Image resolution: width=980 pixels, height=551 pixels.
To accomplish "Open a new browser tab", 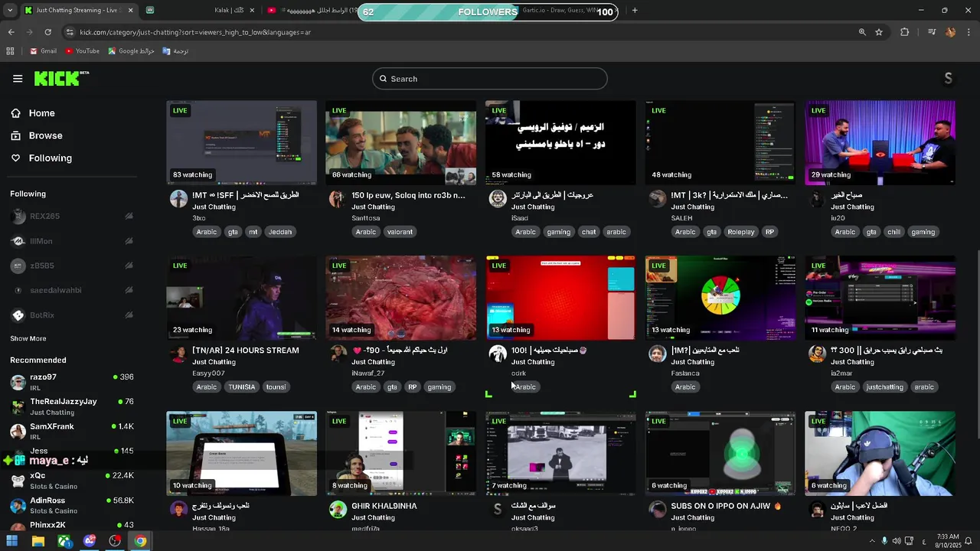I will (x=635, y=11).
